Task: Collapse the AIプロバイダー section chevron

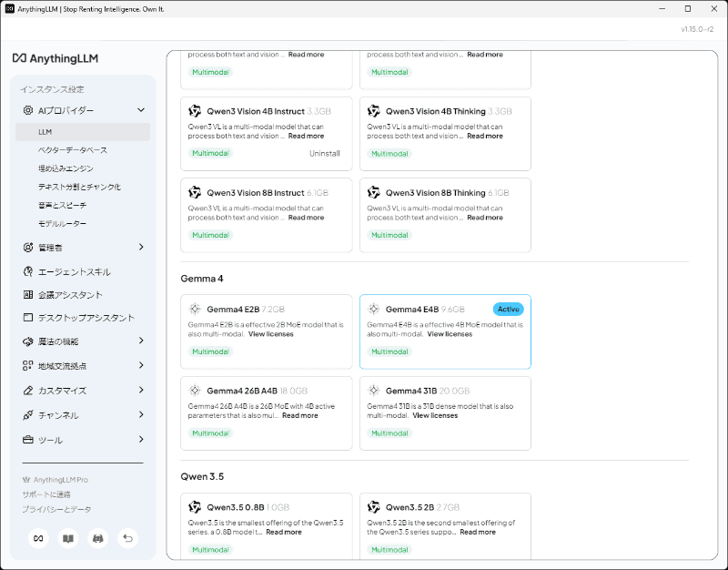Action: (141, 110)
